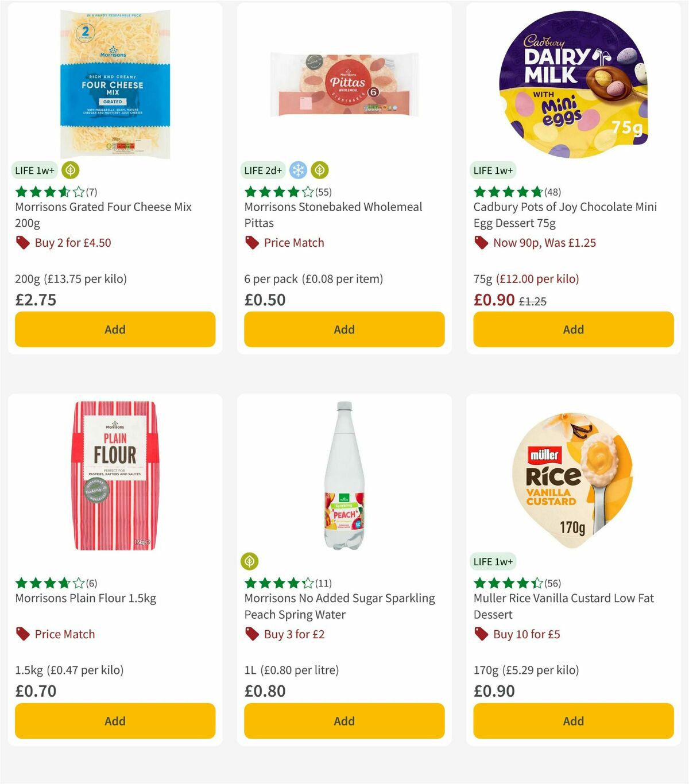Add the Morrisons Grated Four Cheese Mix to basket
The image size is (689, 784).
coord(115,329)
